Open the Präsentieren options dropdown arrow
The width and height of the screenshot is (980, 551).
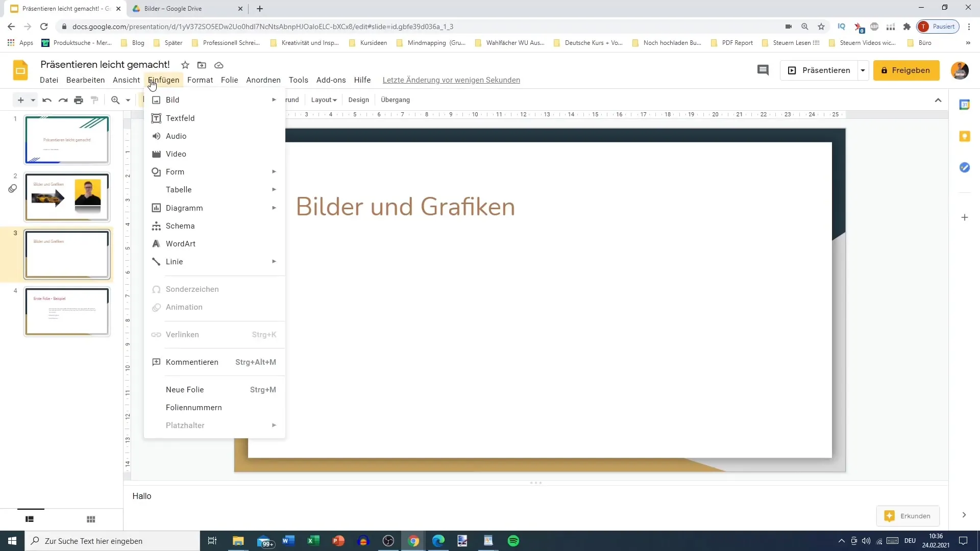tap(863, 70)
